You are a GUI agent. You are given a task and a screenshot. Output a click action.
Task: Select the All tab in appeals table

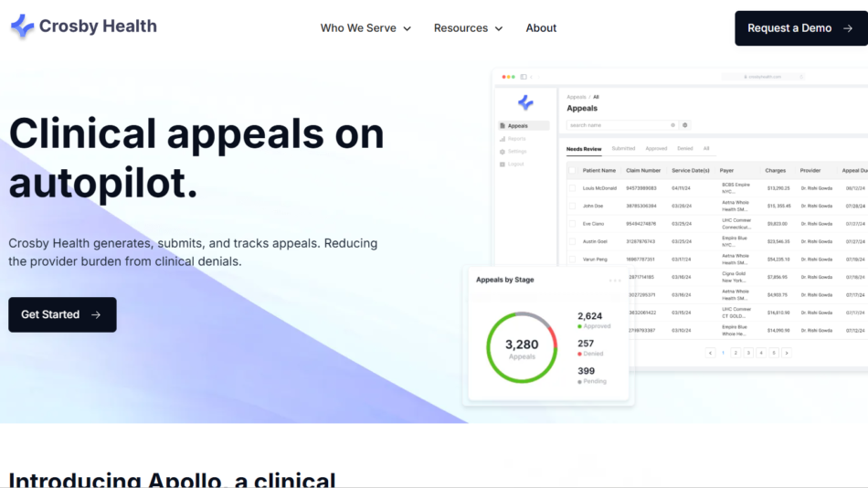tap(705, 148)
